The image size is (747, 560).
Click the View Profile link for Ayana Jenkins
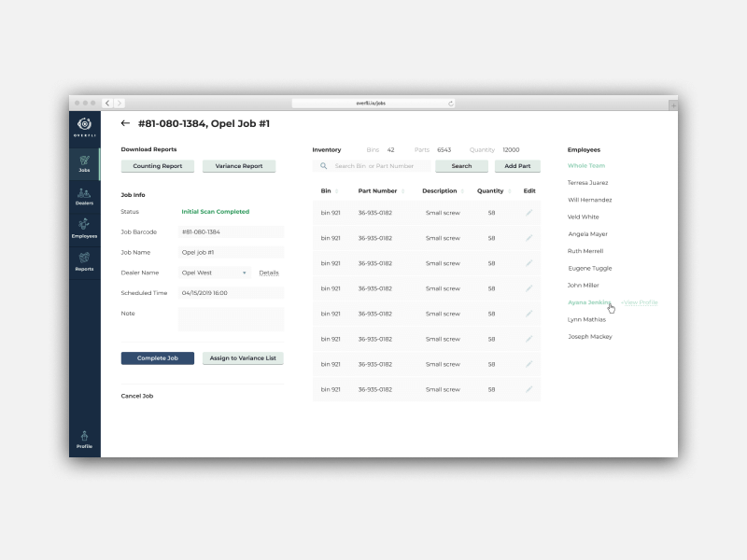(640, 302)
